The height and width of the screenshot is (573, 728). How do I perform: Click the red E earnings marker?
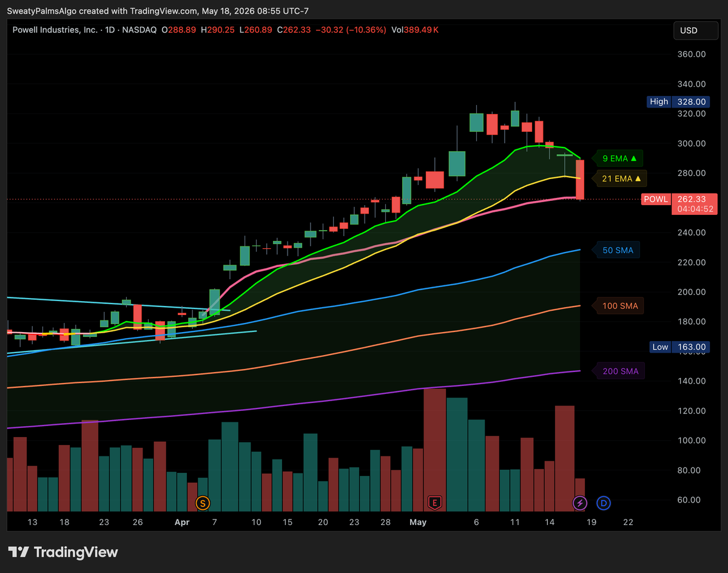(434, 503)
